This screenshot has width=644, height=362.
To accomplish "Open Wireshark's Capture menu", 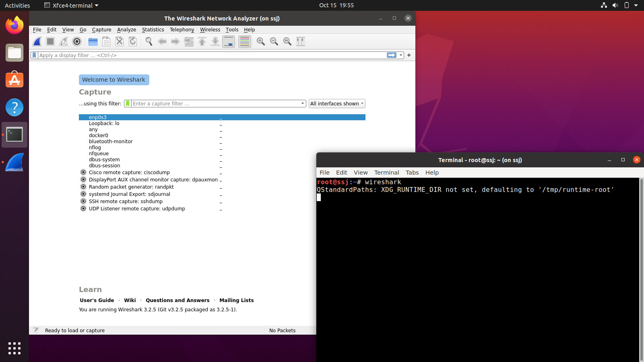I will 101,30.
